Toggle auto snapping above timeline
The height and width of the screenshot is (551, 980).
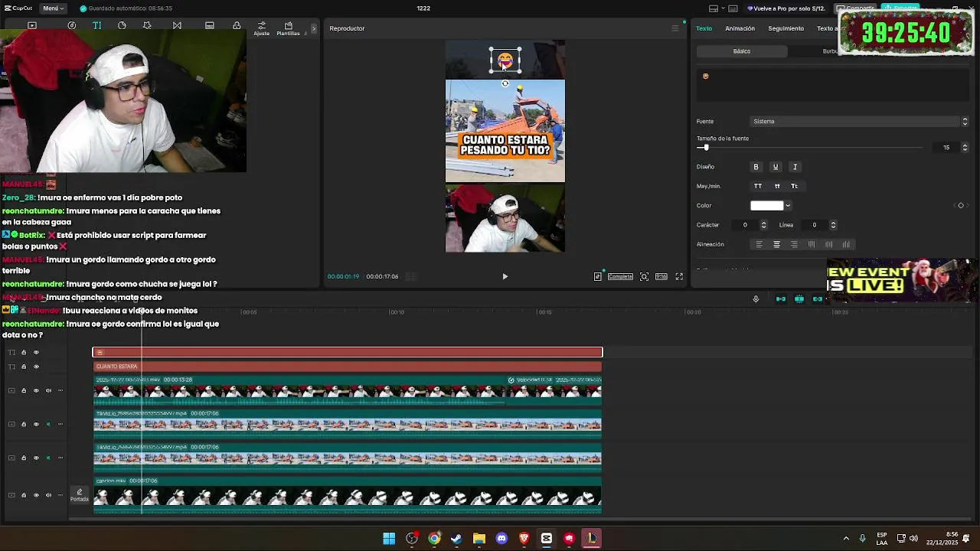[x=799, y=299]
